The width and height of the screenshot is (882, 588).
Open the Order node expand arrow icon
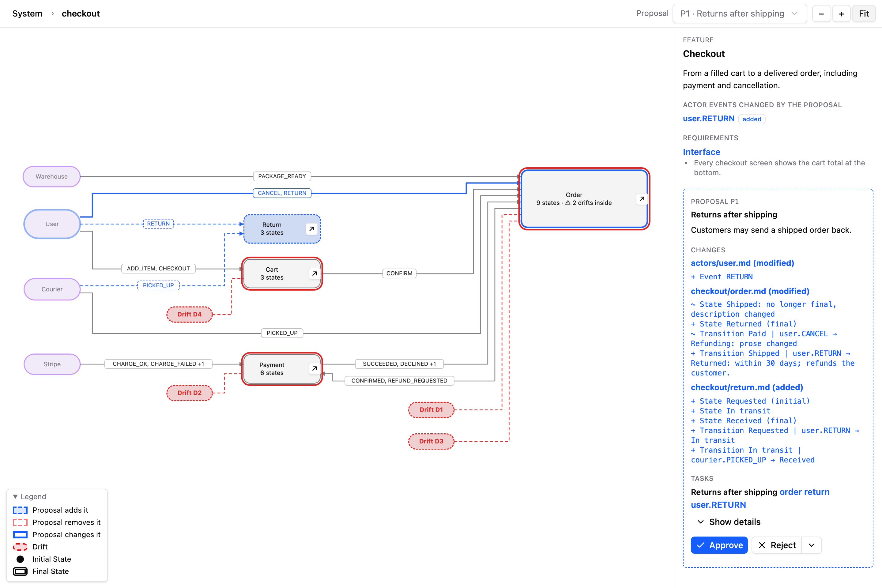[x=642, y=199]
